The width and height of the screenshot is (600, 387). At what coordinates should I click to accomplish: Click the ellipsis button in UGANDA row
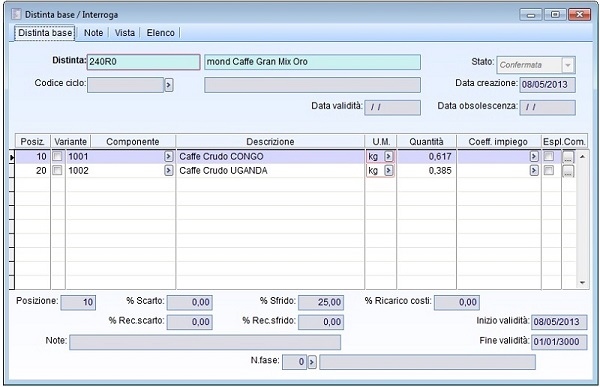point(568,171)
